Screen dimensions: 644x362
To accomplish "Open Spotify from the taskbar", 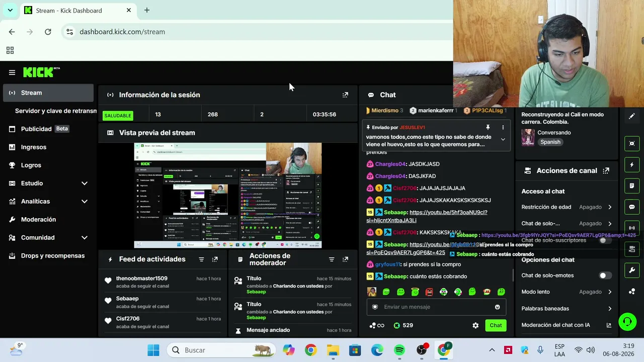I will [399, 350].
